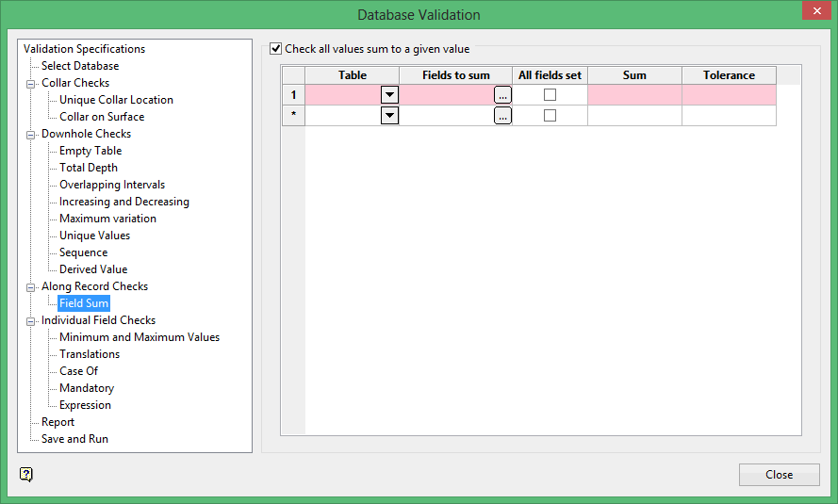
Task: Select Minimum and Maximum Values check
Action: click(x=139, y=337)
